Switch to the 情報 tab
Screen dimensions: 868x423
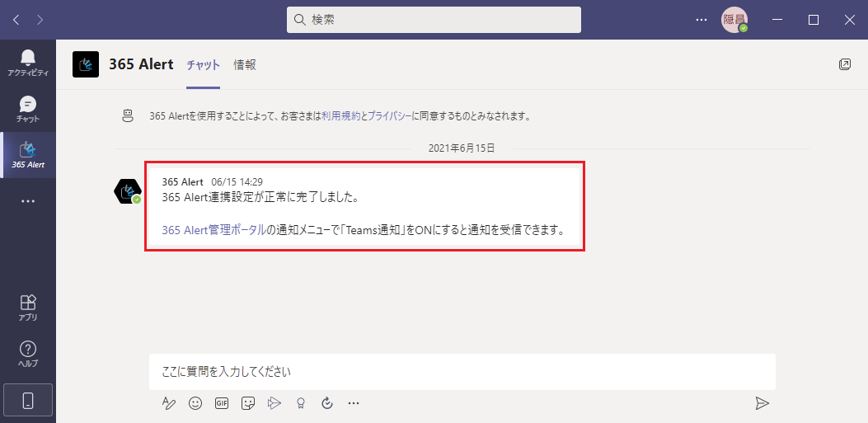coord(245,64)
